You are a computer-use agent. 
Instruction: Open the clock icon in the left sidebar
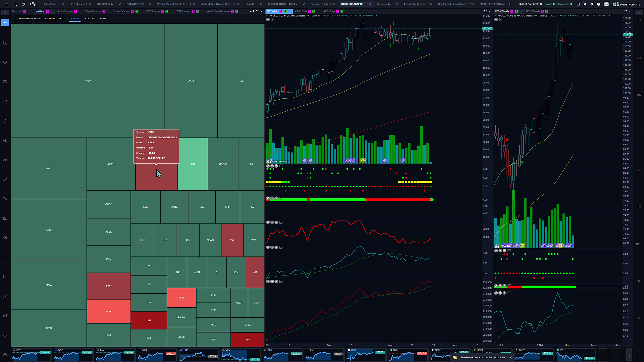(5, 62)
